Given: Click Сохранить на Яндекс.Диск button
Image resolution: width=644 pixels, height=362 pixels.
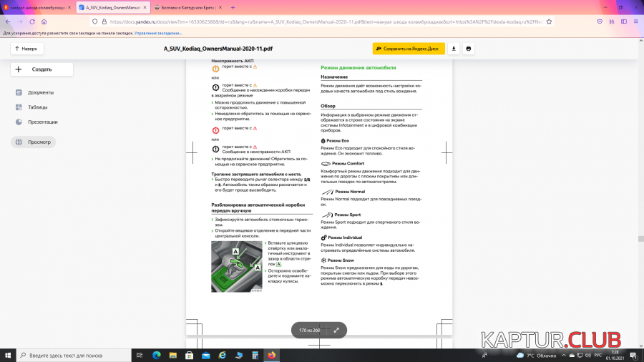Looking at the screenshot, I should point(409,49).
